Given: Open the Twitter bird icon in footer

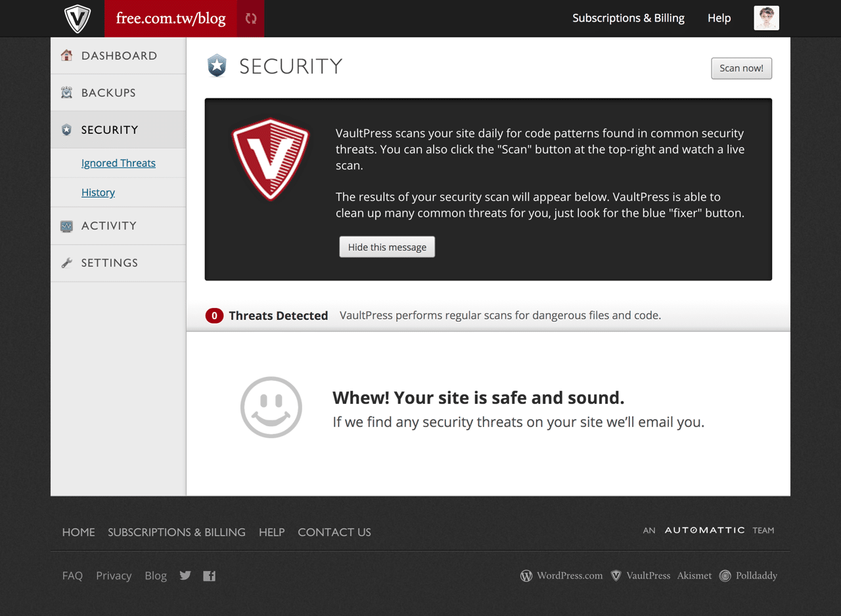Looking at the screenshot, I should (185, 575).
